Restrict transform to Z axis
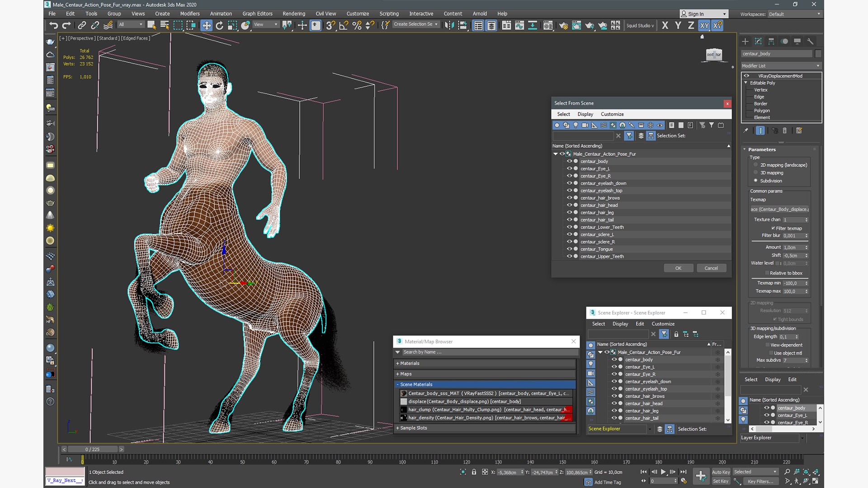Image resolution: width=868 pixels, height=488 pixels. [691, 25]
